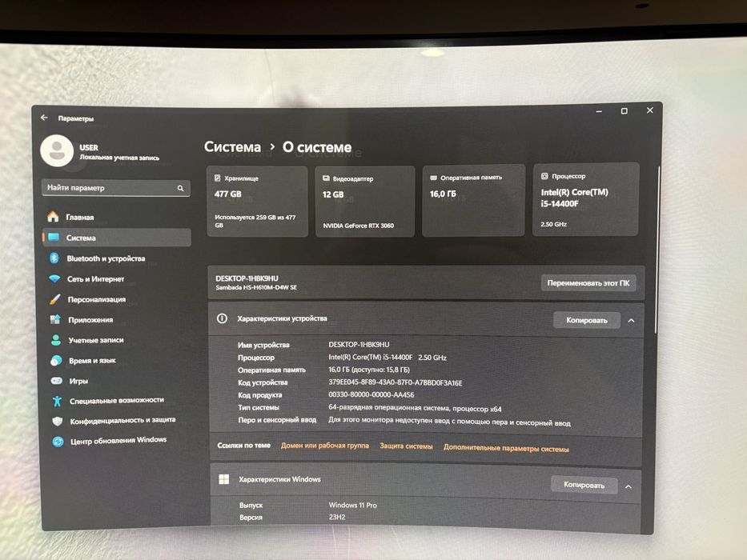Click Переименовать этот ПК button

point(588,283)
